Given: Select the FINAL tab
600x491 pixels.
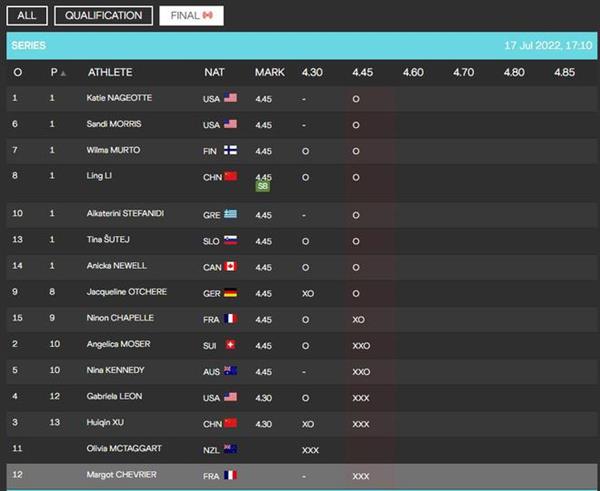Looking at the screenshot, I should [x=192, y=16].
